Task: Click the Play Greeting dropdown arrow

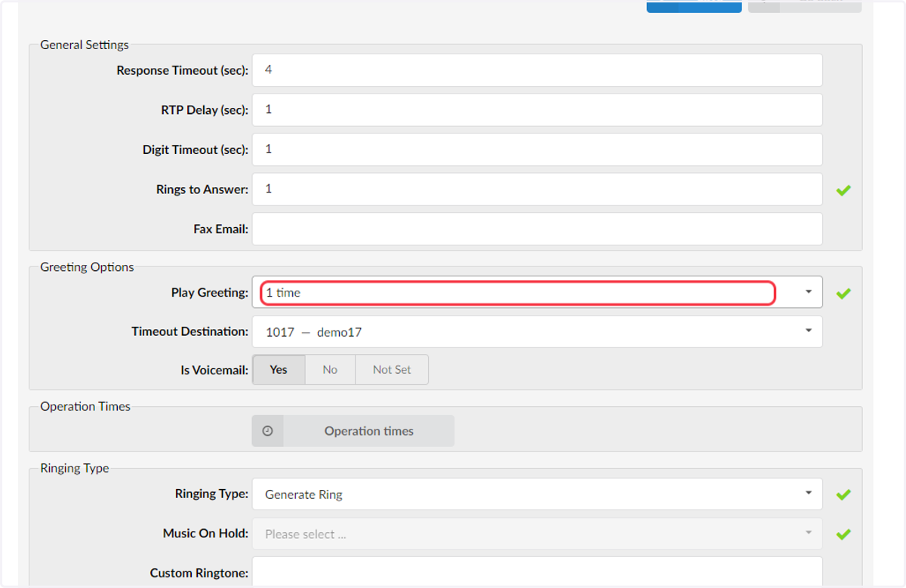Action: pyautogui.click(x=809, y=292)
